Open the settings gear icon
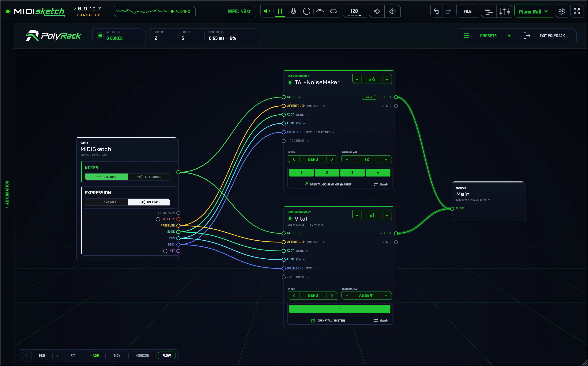 (561, 11)
